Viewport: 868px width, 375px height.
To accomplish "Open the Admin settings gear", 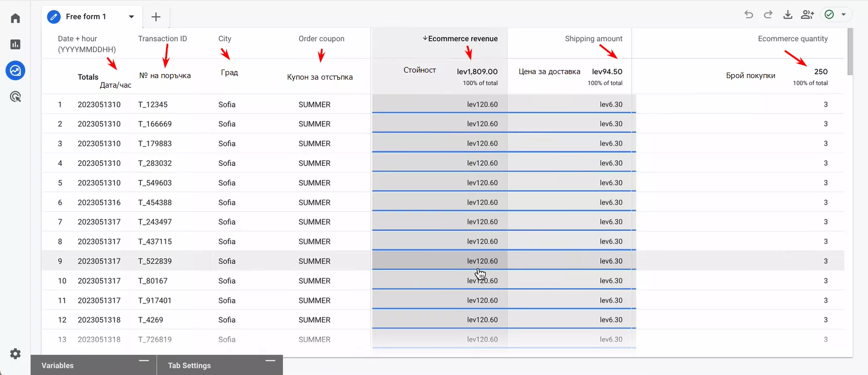I will [x=15, y=354].
